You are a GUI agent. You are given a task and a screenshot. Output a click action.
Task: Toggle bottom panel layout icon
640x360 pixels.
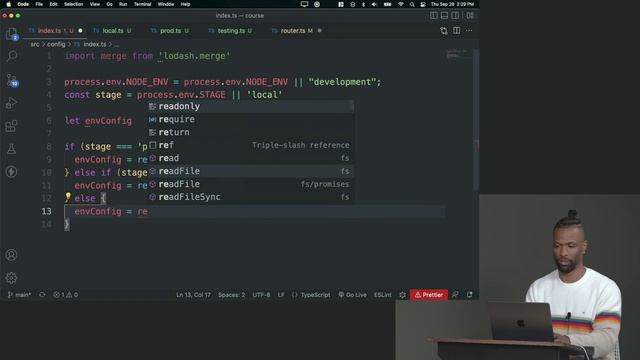(444, 16)
